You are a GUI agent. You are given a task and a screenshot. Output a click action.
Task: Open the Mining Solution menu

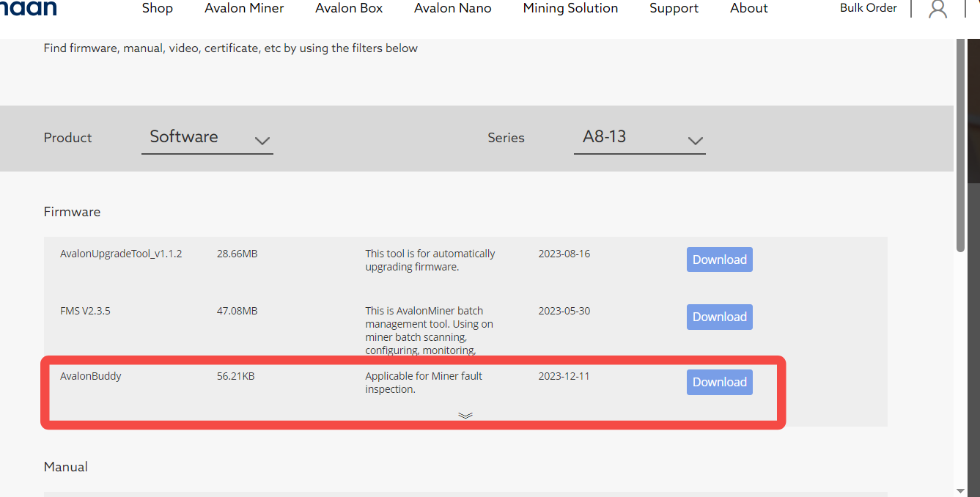[570, 9]
